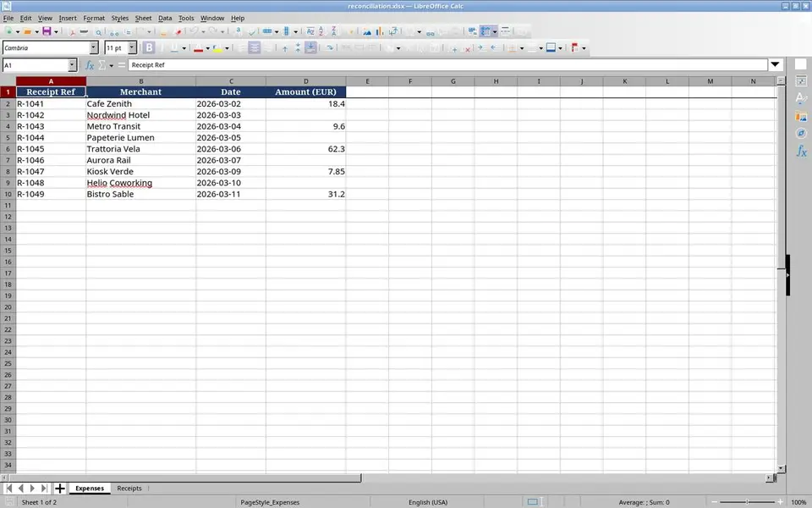Screen dimensions: 812x508
Task: Click the Print icon
Action: pyautogui.click(x=84, y=31)
